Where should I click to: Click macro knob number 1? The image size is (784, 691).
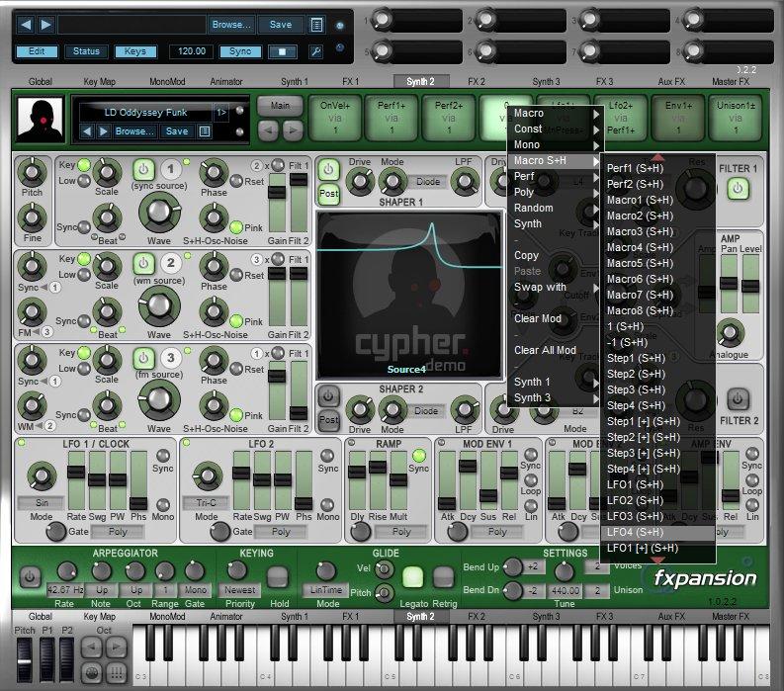click(x=383, y=20)
